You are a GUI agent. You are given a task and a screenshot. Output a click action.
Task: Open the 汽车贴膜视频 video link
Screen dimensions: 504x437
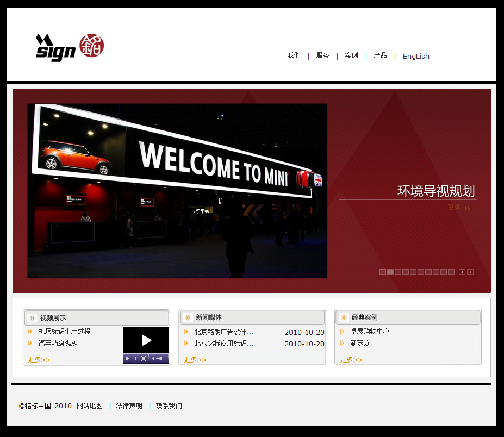[58, 343]
